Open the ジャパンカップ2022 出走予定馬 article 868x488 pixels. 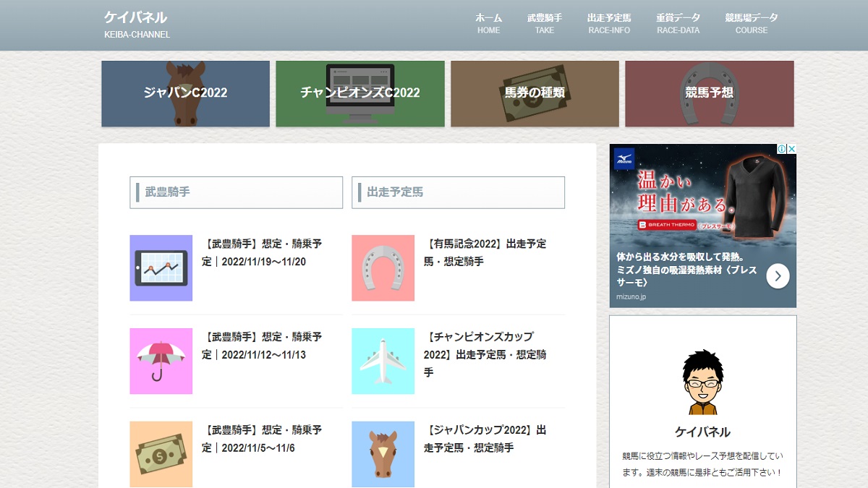click(485, 439)
